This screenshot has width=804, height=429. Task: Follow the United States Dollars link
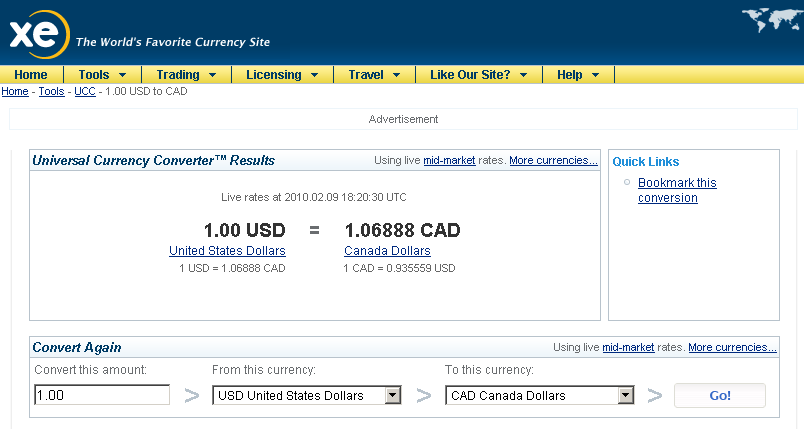pos(227,251)
